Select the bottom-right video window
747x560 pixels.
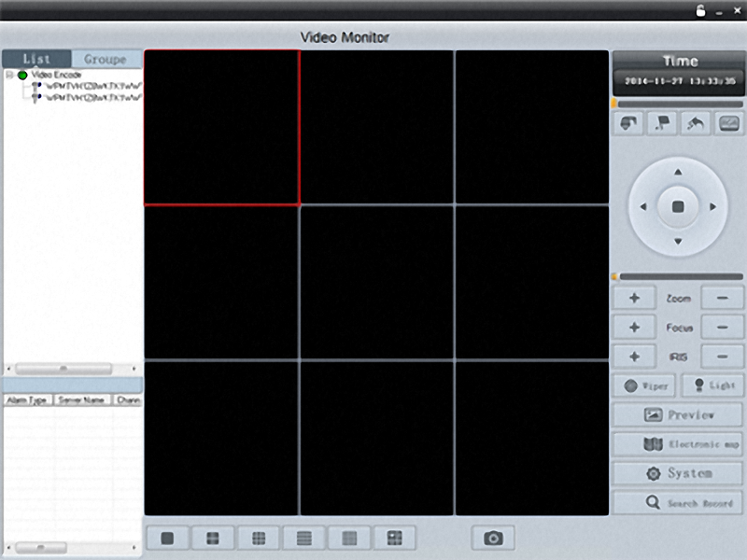tap(532, 438)
